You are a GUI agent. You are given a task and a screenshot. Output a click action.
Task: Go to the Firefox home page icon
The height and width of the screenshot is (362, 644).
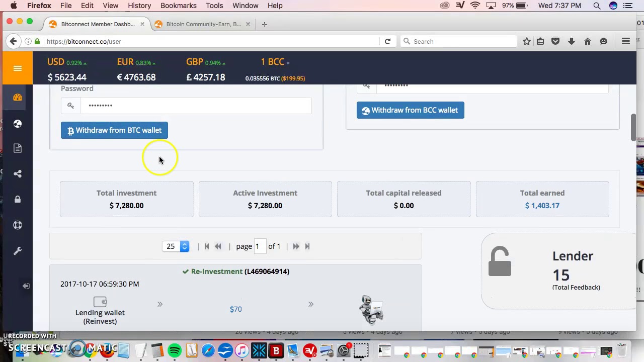pos(587,41)
